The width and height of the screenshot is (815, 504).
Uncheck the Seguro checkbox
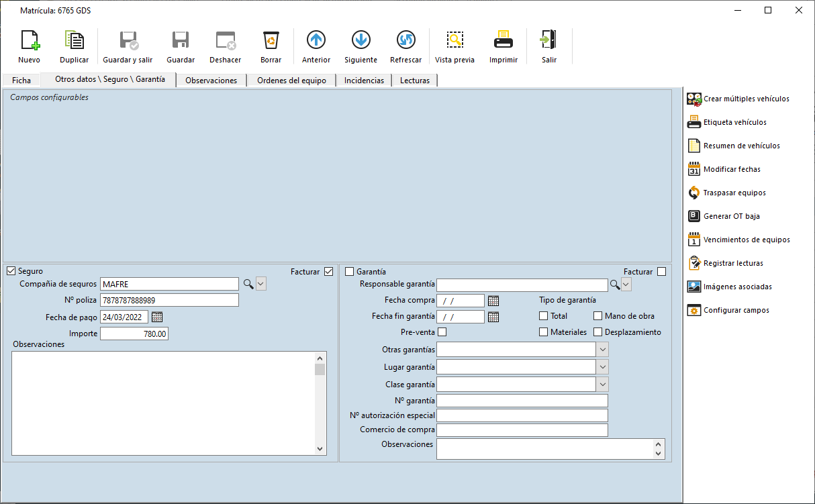click(11, 271)
